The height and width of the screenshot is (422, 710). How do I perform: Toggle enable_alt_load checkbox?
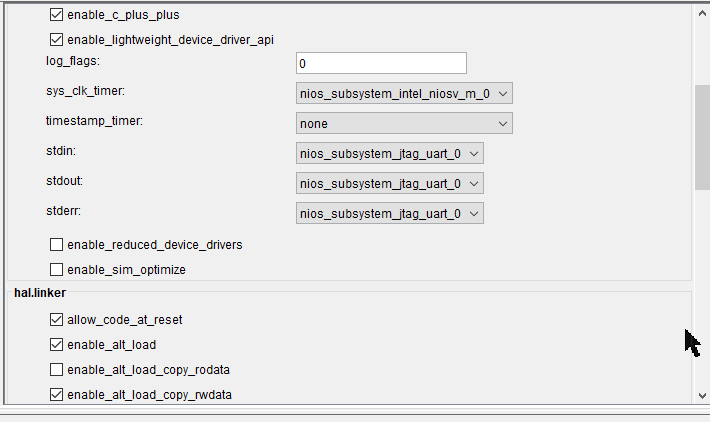pyautogui.click(x=56, y=345)
